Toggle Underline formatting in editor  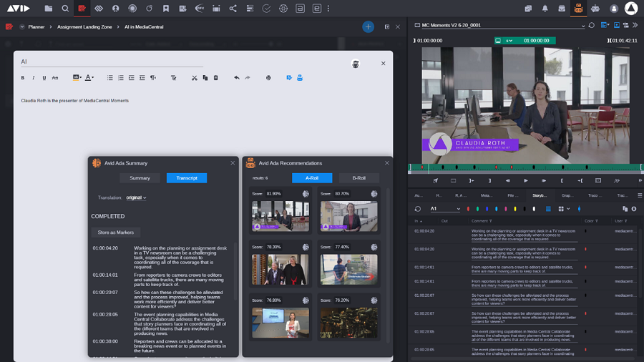44,77
